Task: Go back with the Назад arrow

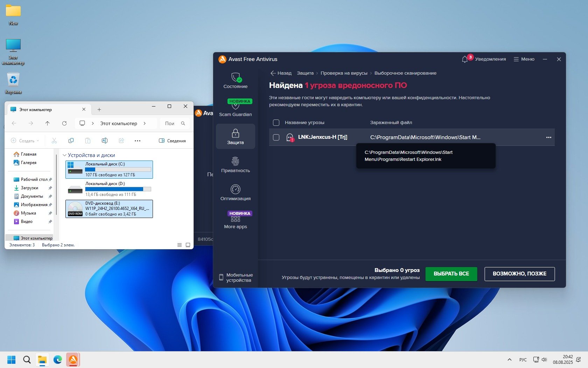Action: 281,73
